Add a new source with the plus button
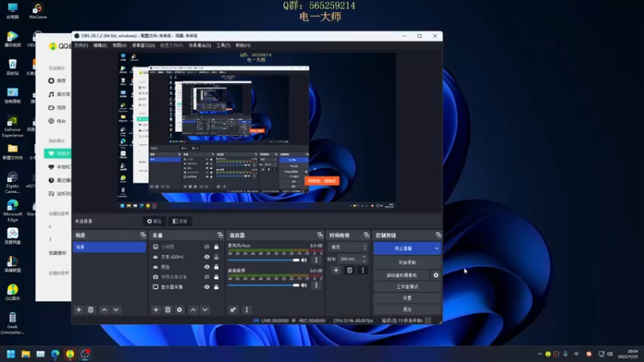The image size is (644, 362). coord(155,310)
